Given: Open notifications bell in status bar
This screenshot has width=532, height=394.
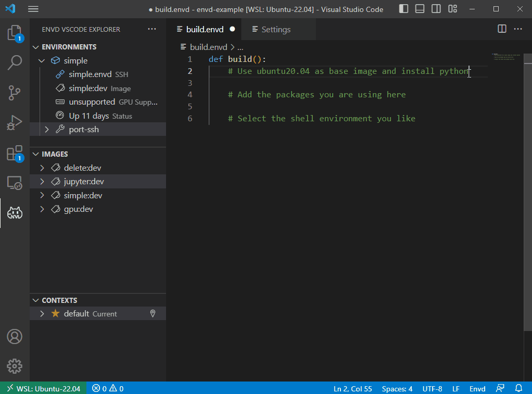Looking at the screenshot, I should click(519, 388).
